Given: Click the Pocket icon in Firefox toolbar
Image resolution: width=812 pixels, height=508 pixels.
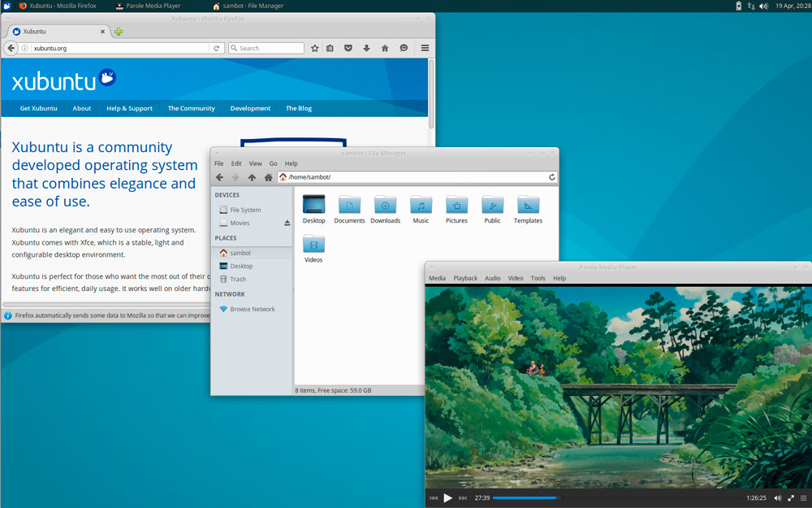Looking at the screenshot, I should point(348,48).
